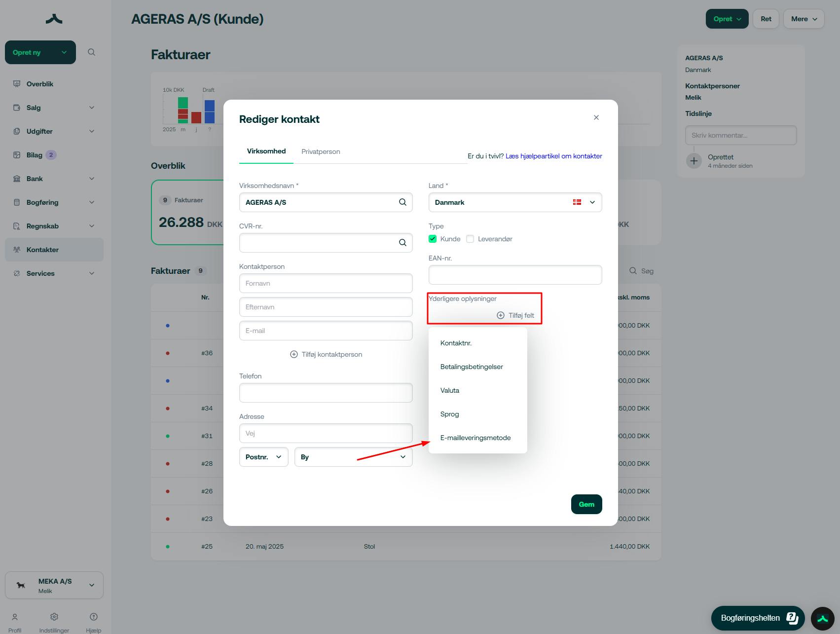840x634 pixels.
Task: Click the Ageras logo in sidebar
Action: pyautogui.click(x=54, y=19)
